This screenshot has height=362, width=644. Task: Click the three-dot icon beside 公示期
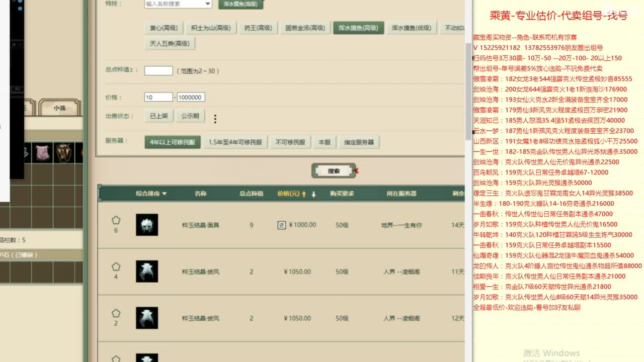tap(215, 119)
